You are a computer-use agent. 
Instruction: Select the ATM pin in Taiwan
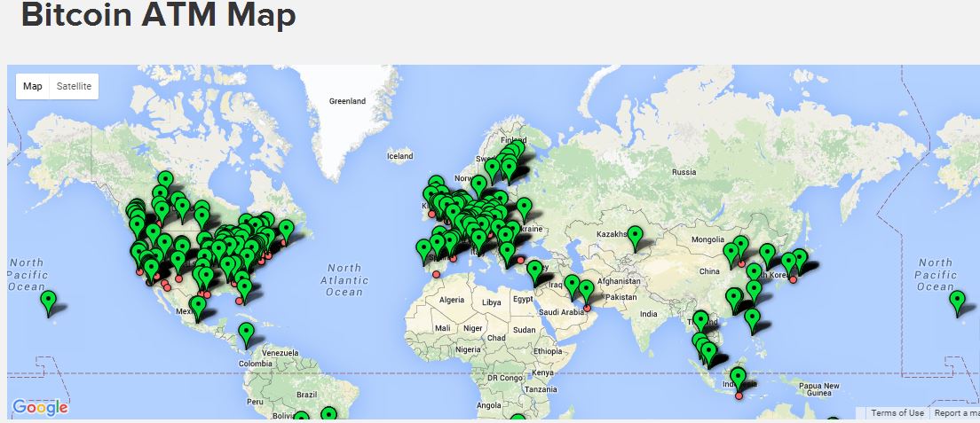pyautogui.click(x=755, y=293)
